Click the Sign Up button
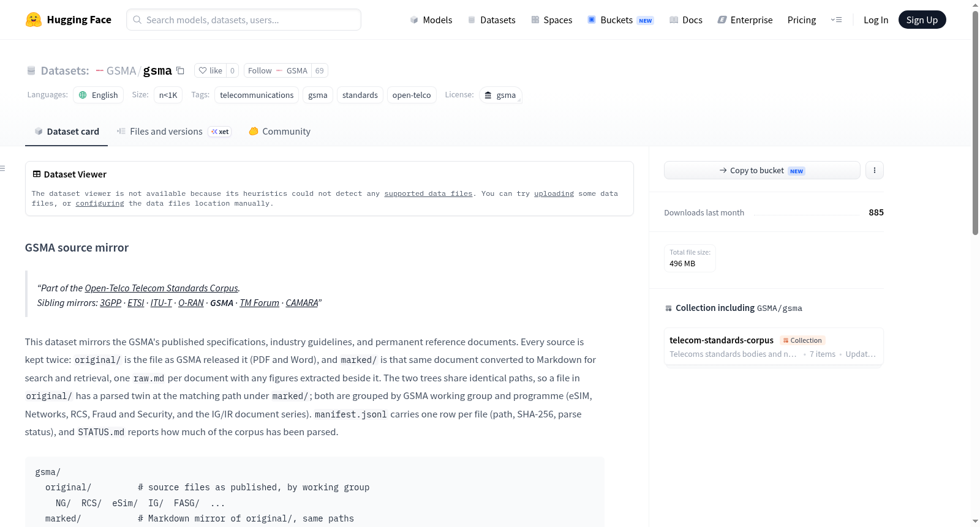This screenshot has height=527, width=980. (922, 20)
